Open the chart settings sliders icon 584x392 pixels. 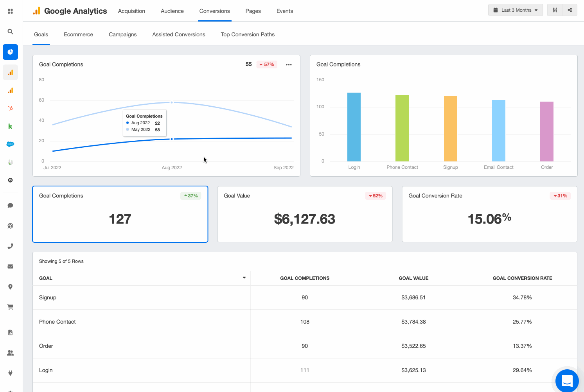tap(555, 10)
